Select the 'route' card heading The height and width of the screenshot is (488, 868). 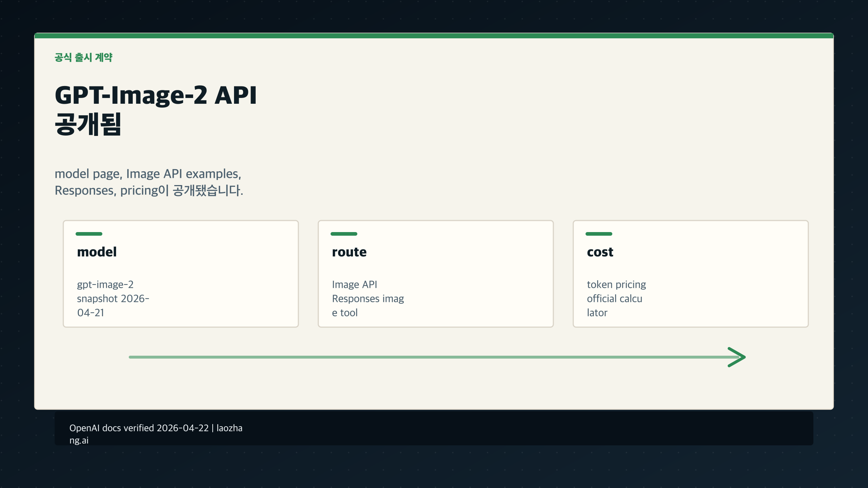click(x=349, y=252)
